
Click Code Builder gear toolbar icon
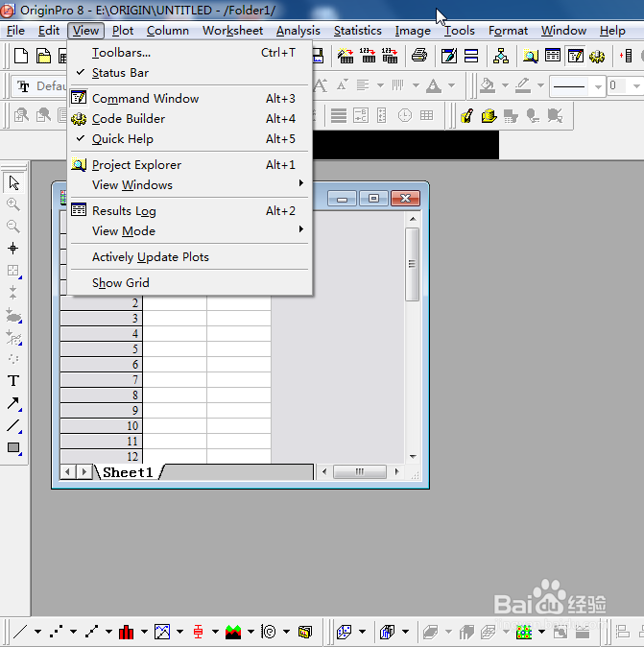point(597,56)
